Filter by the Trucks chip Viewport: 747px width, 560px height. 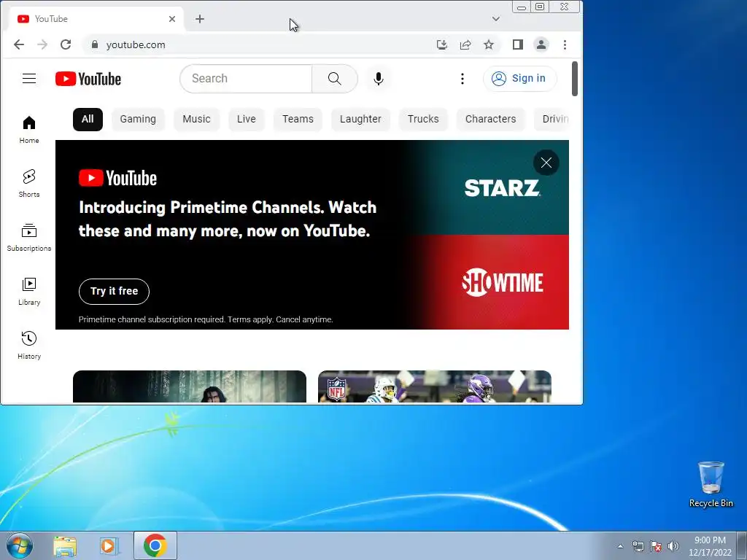coord(423,119)
